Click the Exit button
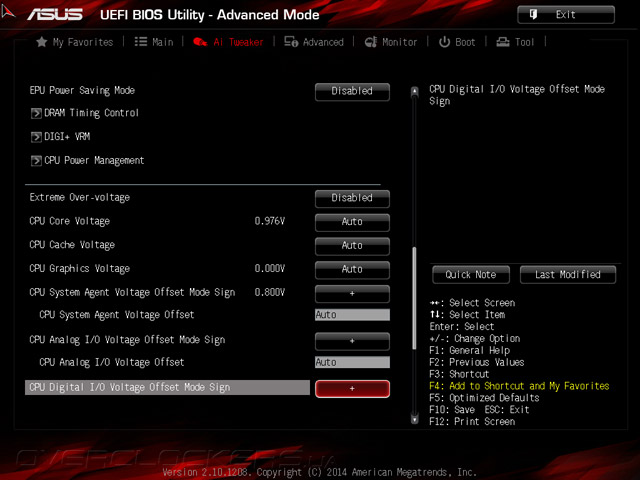The width and height of the screenshot is (640, 480). 566,15
